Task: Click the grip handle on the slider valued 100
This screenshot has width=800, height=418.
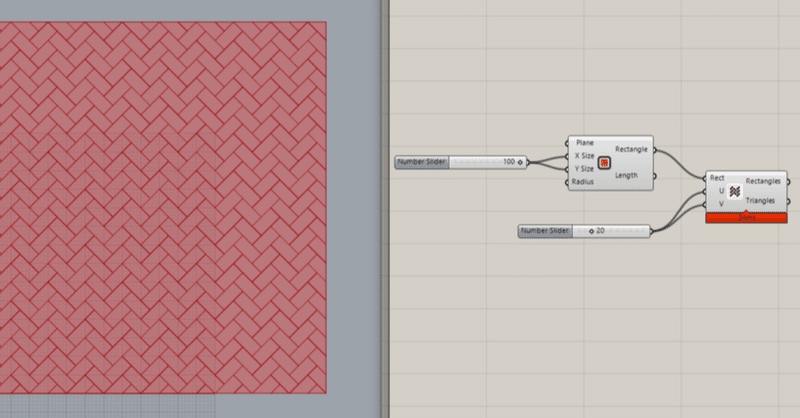Action: [520, 162]
